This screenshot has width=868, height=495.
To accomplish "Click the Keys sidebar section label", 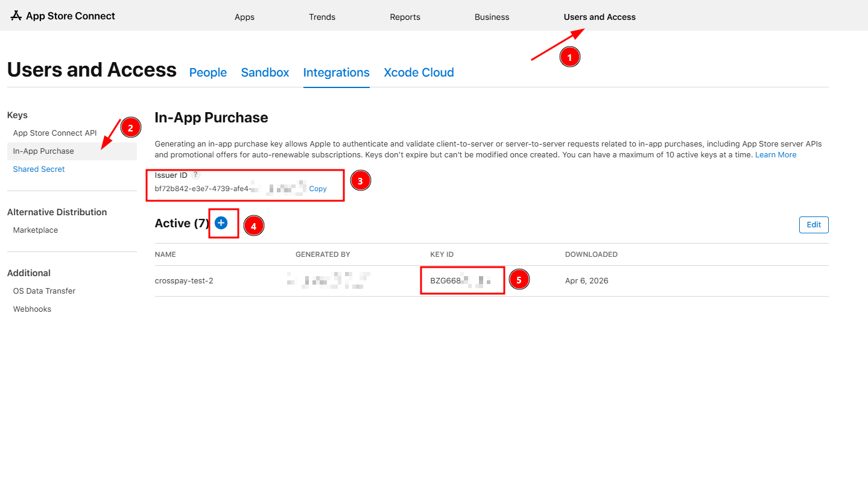I will pos(17,115).
